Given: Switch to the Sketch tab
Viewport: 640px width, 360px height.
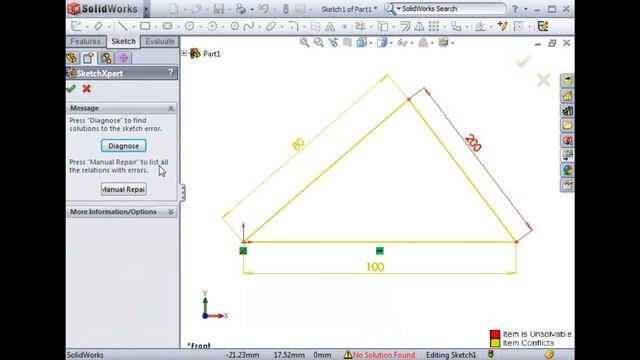Looking at the screenshot, I should pos(123,41).
